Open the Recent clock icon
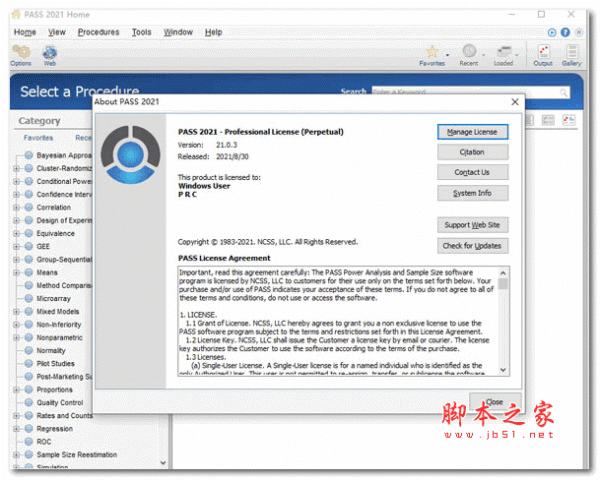The image size is (600, 480). (469, 51)
